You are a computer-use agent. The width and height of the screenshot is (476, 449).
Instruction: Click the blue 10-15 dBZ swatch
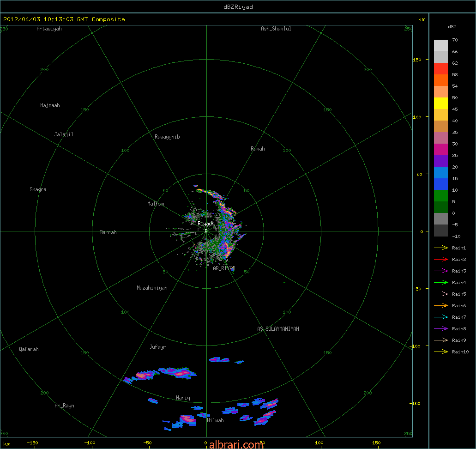(441, 184)
